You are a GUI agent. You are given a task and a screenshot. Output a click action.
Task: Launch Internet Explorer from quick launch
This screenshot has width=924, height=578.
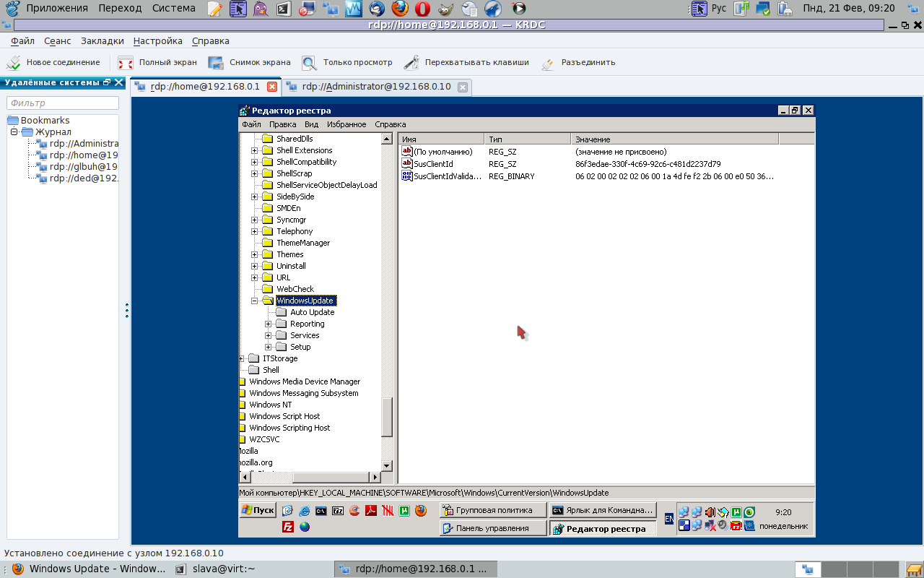coord(304,511)
